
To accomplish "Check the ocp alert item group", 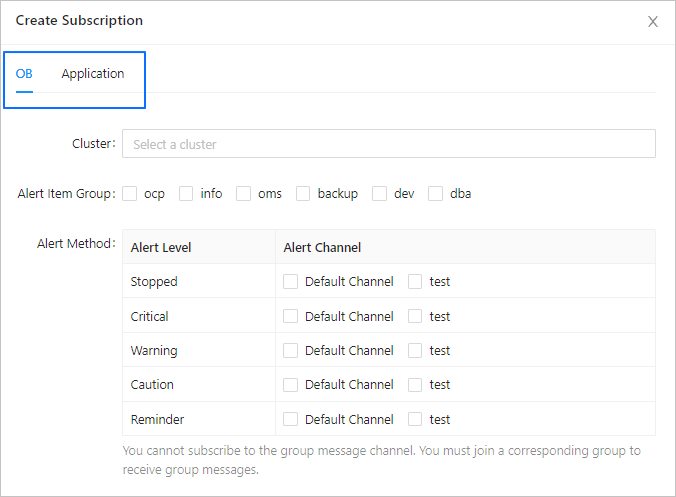I will pyautogui.click(x=130, y=194).
